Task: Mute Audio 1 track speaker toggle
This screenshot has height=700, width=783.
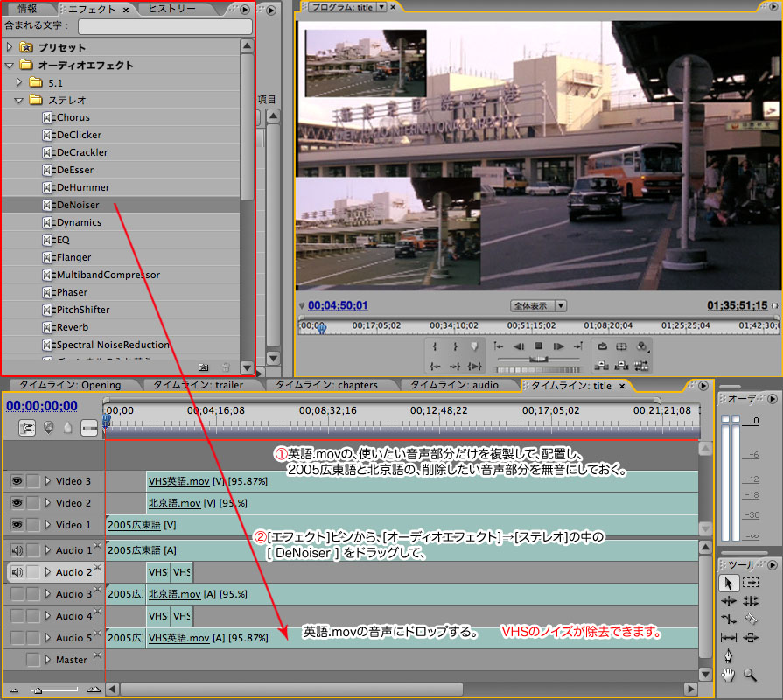Action: click(x=17, y=550)
